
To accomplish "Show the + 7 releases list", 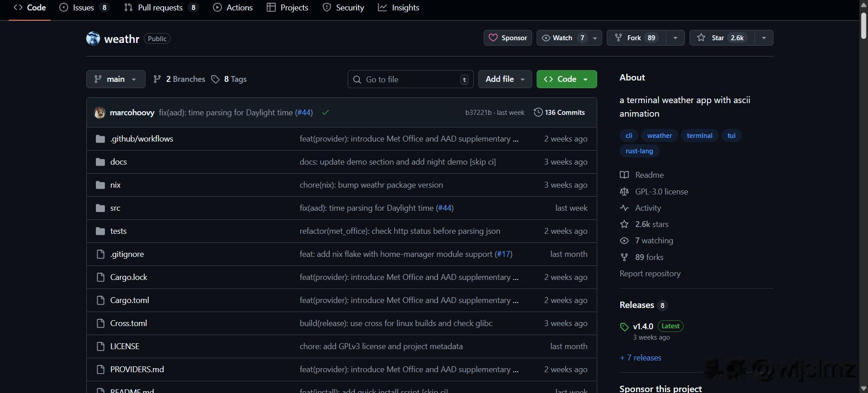I will tap(641, 358).
